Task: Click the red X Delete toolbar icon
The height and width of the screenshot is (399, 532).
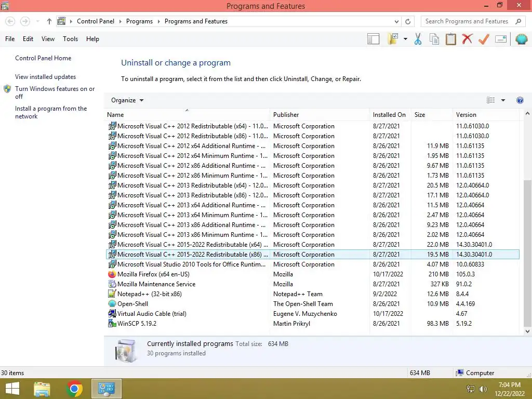Action: 467,38
